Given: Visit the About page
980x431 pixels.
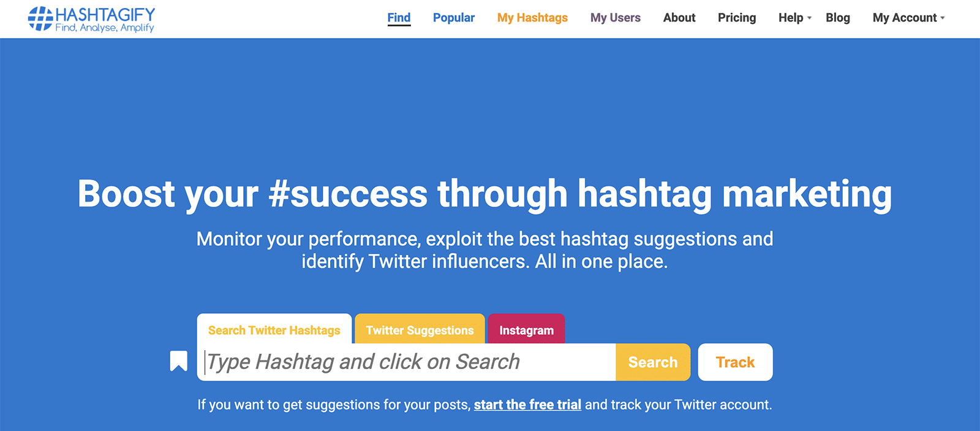Looking at the screenshot, I should point(679,18).
